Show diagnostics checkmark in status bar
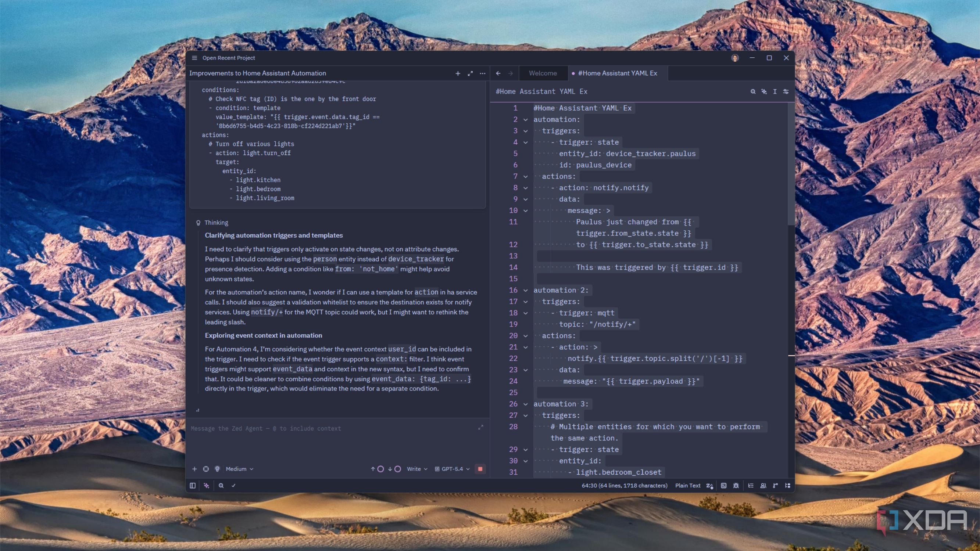Viewport: 980px width, 551px height. 233,486
